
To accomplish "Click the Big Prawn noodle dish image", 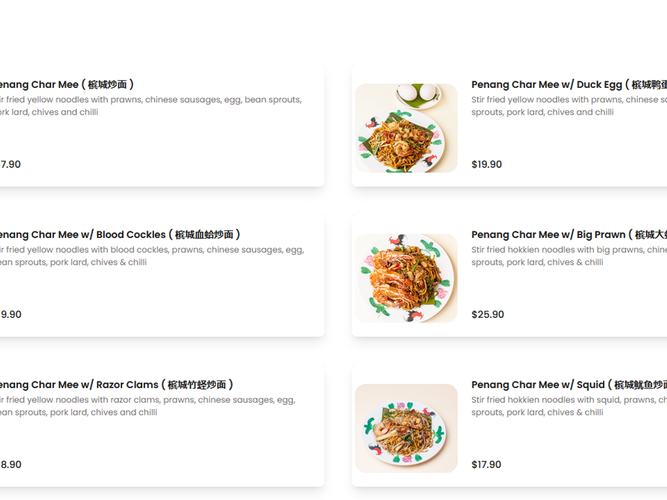I will tap(406, 277).
